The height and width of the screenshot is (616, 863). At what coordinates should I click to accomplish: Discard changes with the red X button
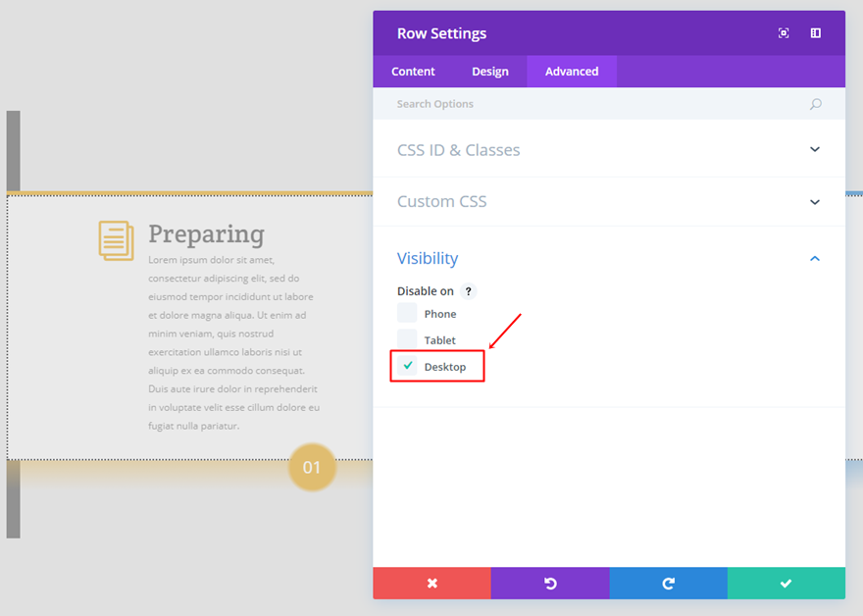[432, 583]
